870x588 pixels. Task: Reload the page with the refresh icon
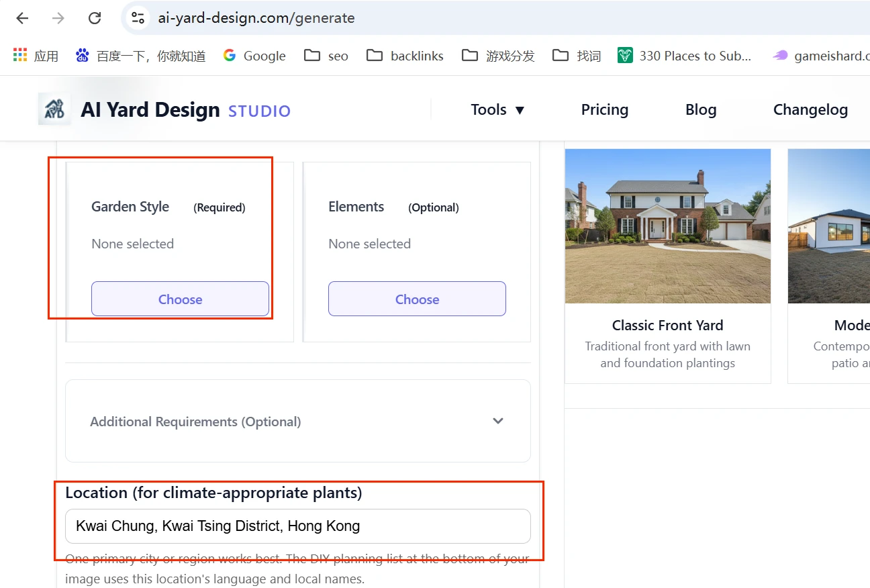(x=95, y=18)
